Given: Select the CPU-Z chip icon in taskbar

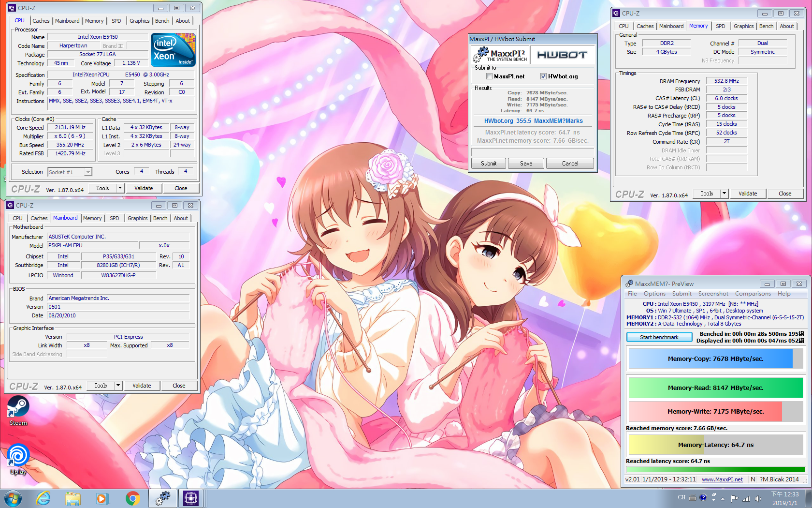Looking at the screenshot, I should [x=191, y=498].
